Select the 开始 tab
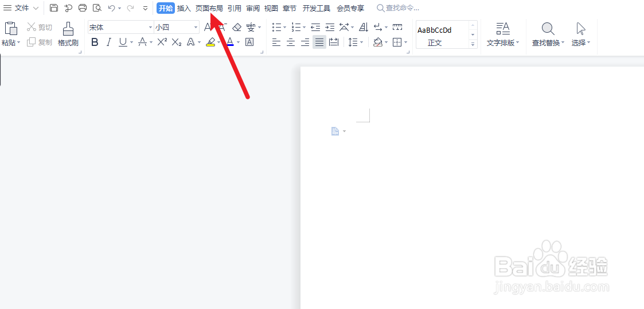Image resolution: width=644 pixels, height=309 pixels. point(166,8)
